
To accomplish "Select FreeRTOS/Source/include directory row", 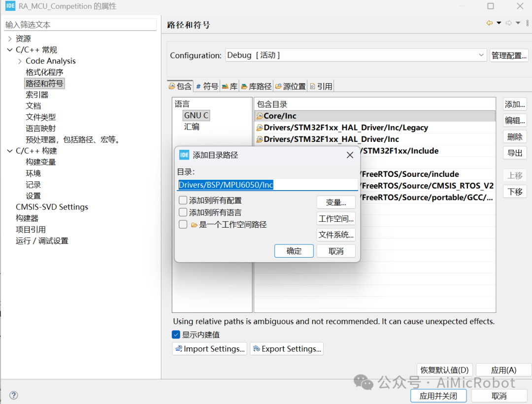I will point(374,174).
